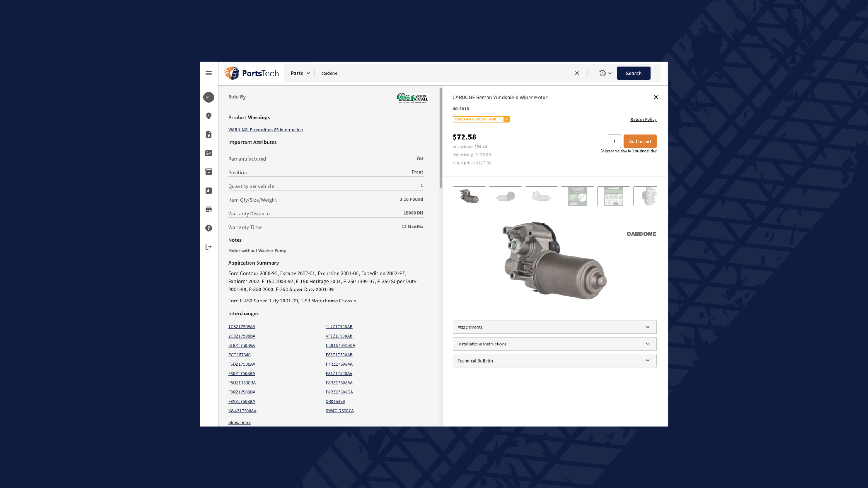Open interchange F8VZ17508BA
The image size is (868, 488).
(241, 402)
